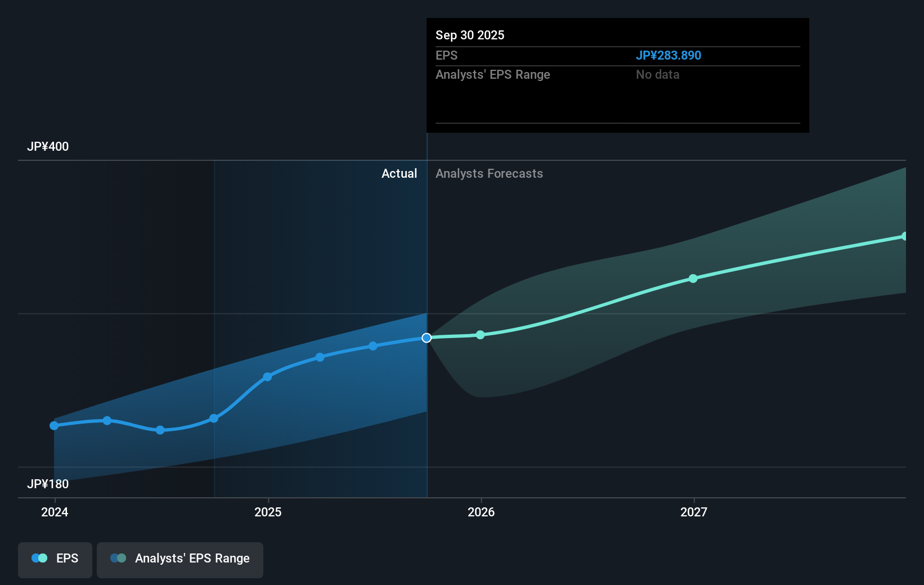
Task: Select the highlighted white data point at Actual boundary
Action: [x=427, y=337]
